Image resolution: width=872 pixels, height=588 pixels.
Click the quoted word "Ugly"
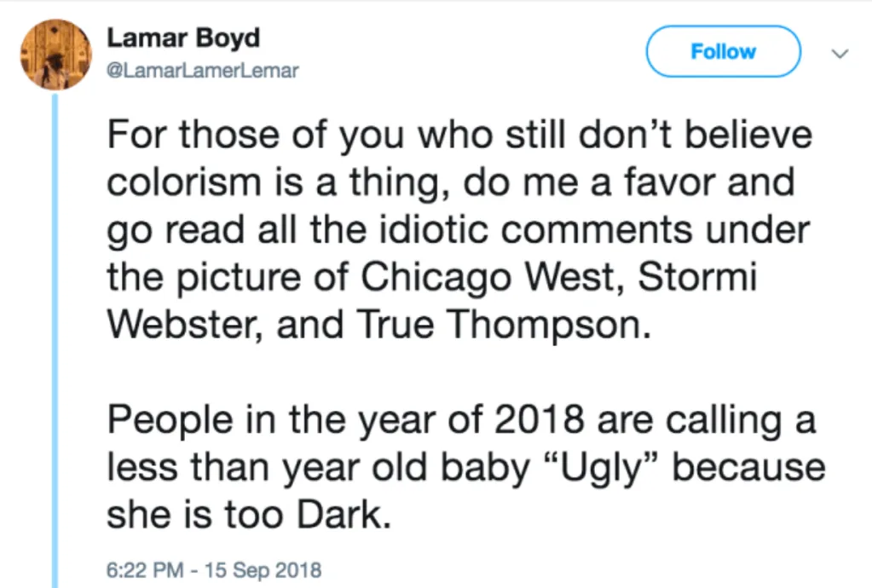[x=601, y=468]
